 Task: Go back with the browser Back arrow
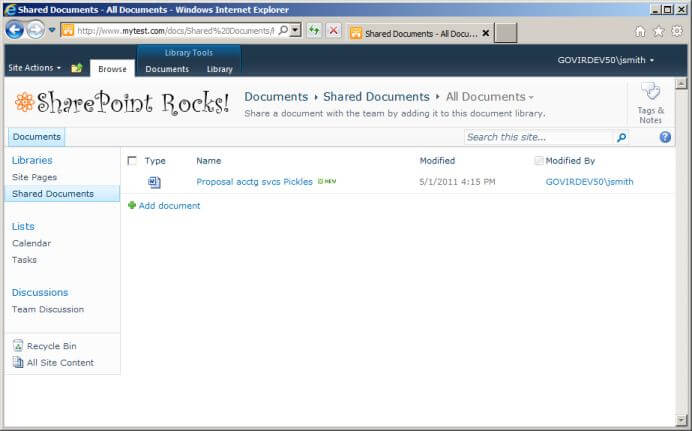coord(15,30)
